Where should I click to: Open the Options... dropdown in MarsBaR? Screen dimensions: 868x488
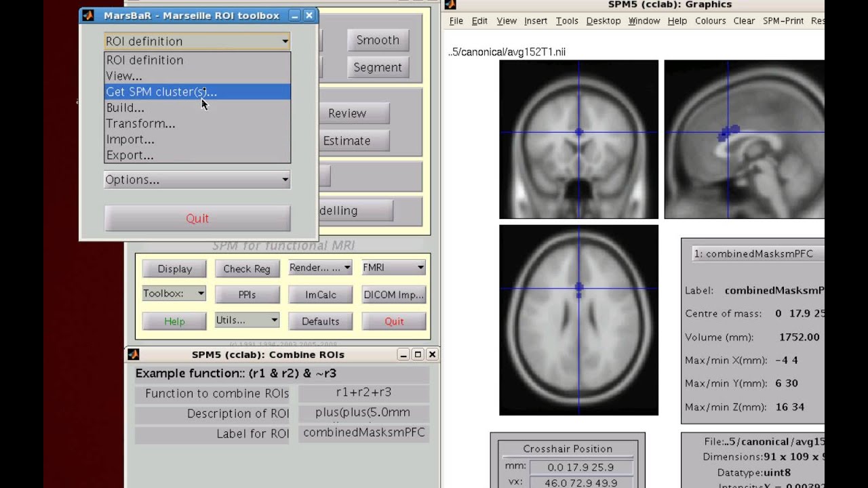point(197,180)
